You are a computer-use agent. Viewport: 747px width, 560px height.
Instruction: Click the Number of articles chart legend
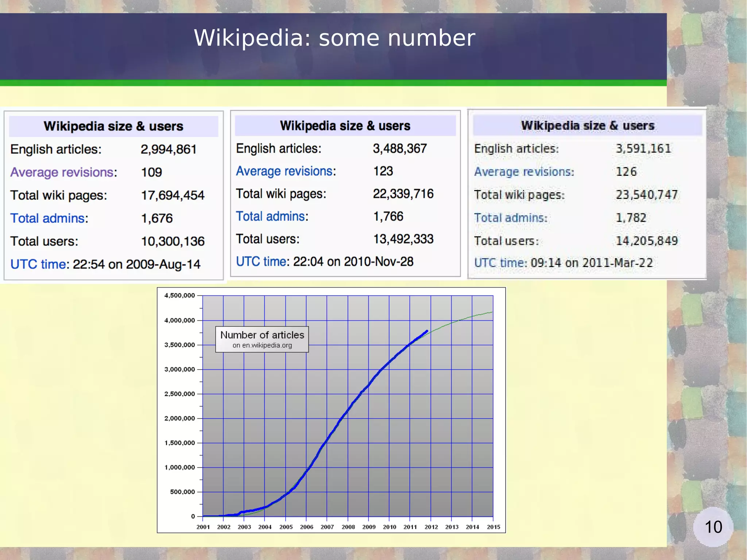click(262, 339)
